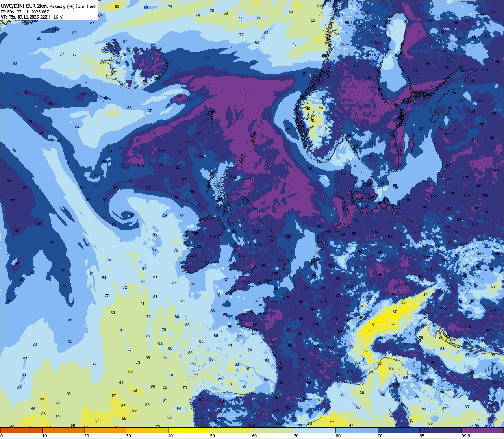Click the light green 60–70 legend segment

273,430
